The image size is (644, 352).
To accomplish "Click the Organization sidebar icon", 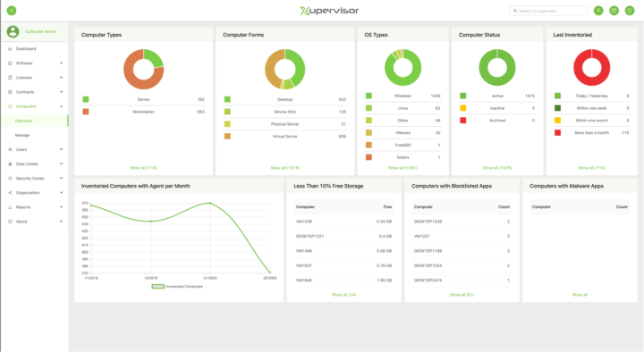I will (x=10, y=193).
